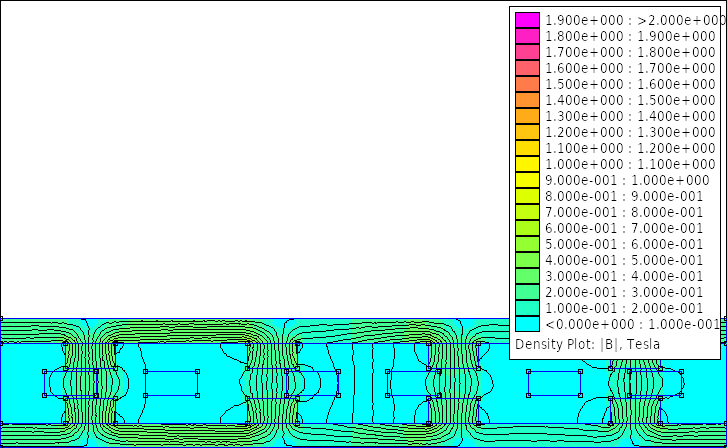Click the legend text '1.800e+000 : 1.900e+000'
Image resolution: width=727 pixels, height=448 pixels.
click(631, 36)
